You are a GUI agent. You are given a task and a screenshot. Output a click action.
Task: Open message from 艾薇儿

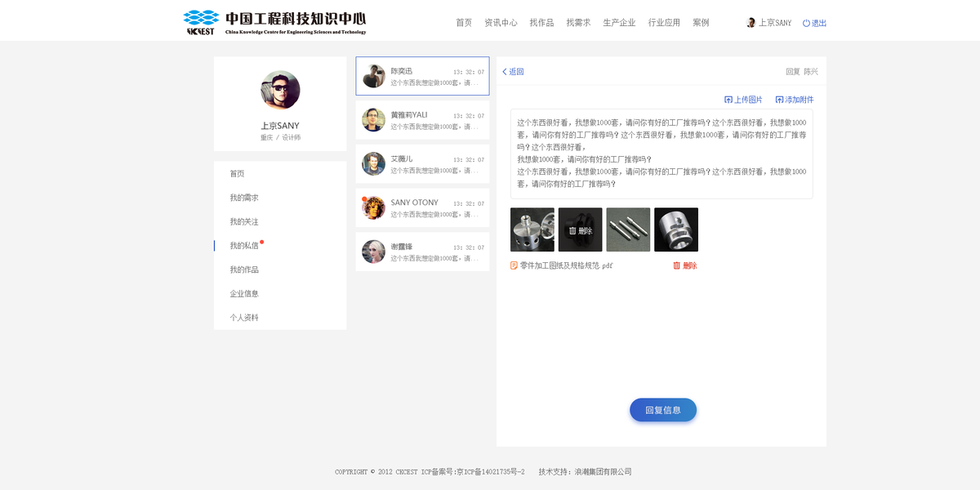tap(422, 163)
